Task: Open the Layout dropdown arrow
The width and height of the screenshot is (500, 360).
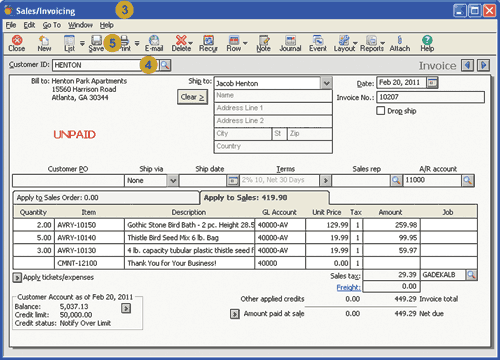Action: 355,43
